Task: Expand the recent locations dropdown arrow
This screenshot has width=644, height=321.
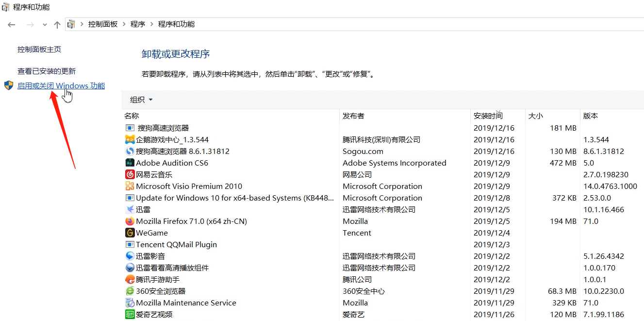Action: [45, 25]
